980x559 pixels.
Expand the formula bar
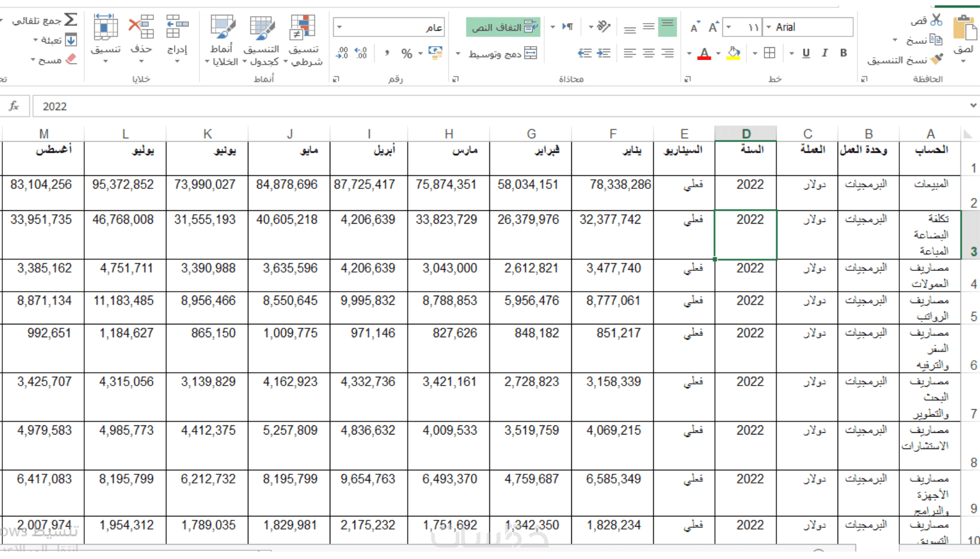click(x=973, y=105)
